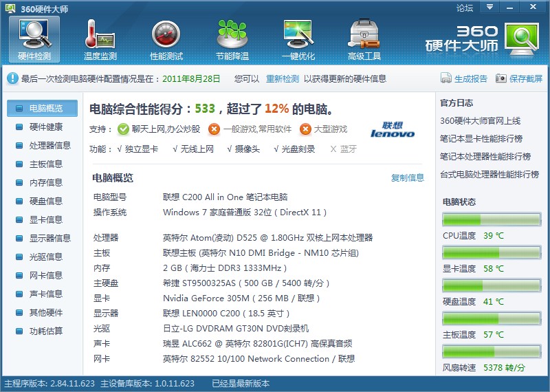Viewport: 550px width, 392px height.
Task: Launch the 性能测试 performance test
Action: [166, 39]
